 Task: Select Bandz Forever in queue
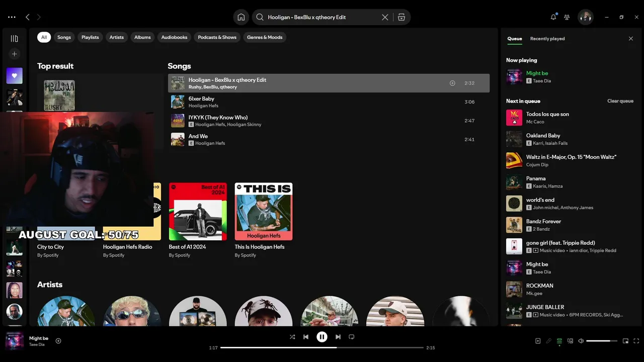(x=570, y=225)
